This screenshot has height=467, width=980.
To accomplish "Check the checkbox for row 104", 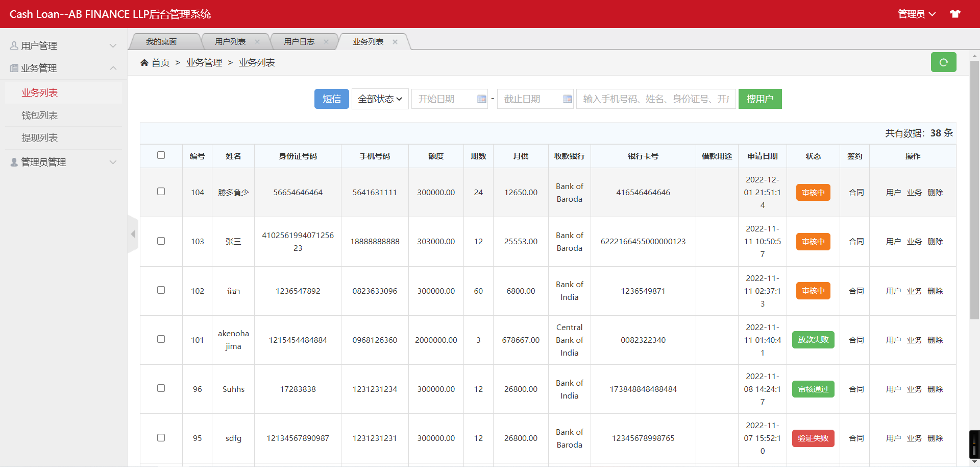I will click(x=161, y=192).
